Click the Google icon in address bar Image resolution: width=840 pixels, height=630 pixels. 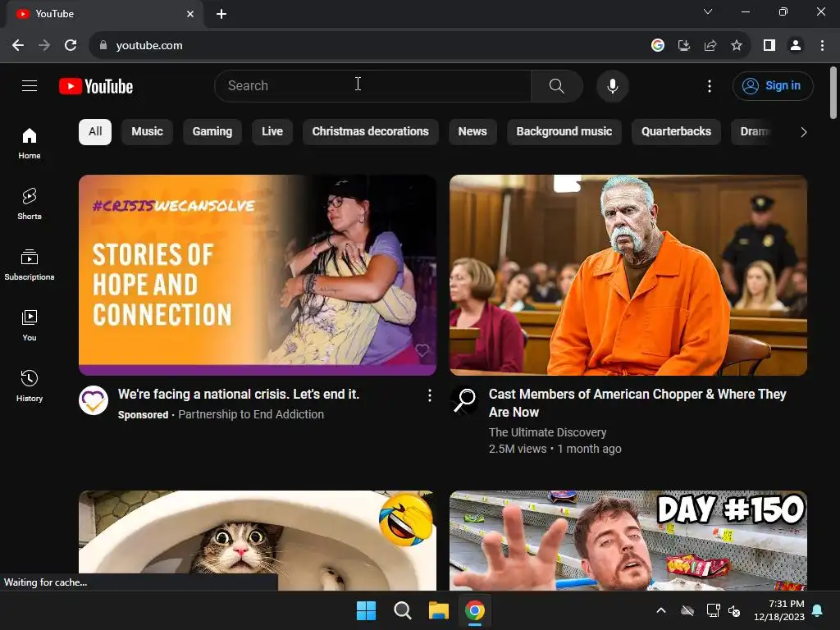click(657, 45)
